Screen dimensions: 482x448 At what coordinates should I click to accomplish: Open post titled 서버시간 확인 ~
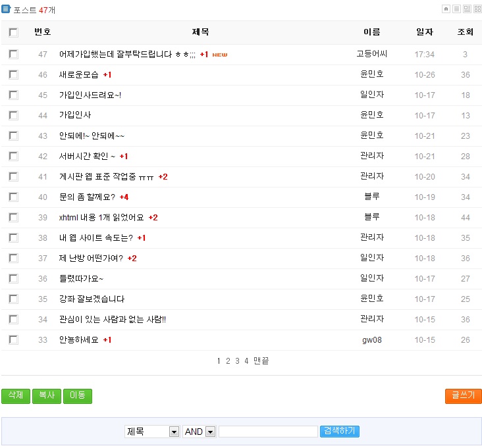pyautogui.click(x=87, y=156)
